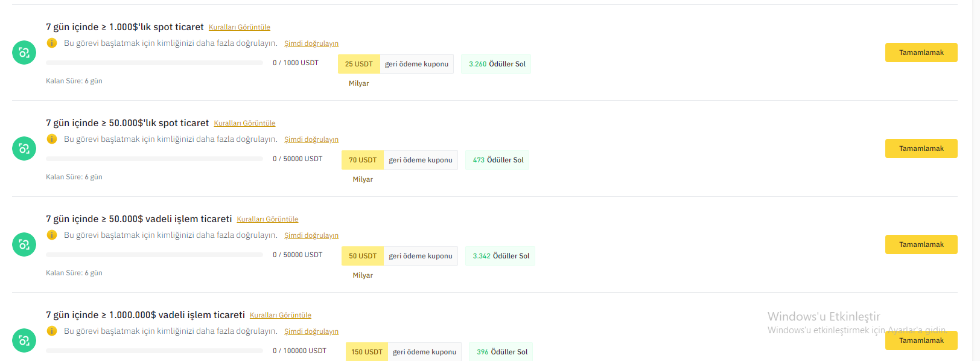Click yellow info icon in 50.000$ spot task
The image size is (980, 361).
(52, 139)
